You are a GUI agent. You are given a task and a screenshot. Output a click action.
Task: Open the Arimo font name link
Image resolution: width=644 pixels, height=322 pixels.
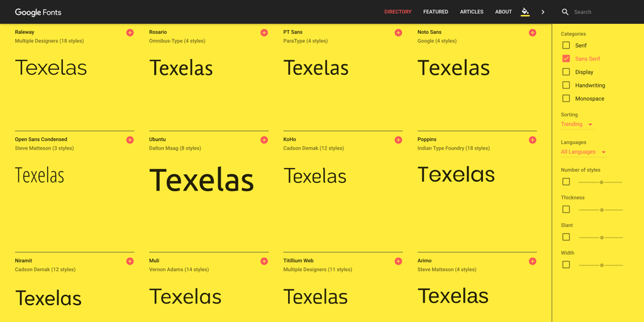click(x=425, y=261)
